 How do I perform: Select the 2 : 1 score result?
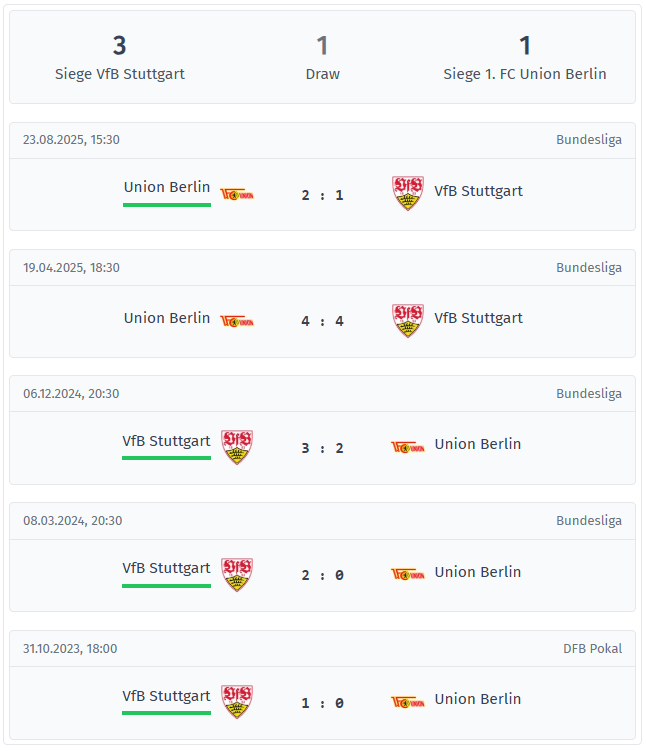(x=322, y=195)
